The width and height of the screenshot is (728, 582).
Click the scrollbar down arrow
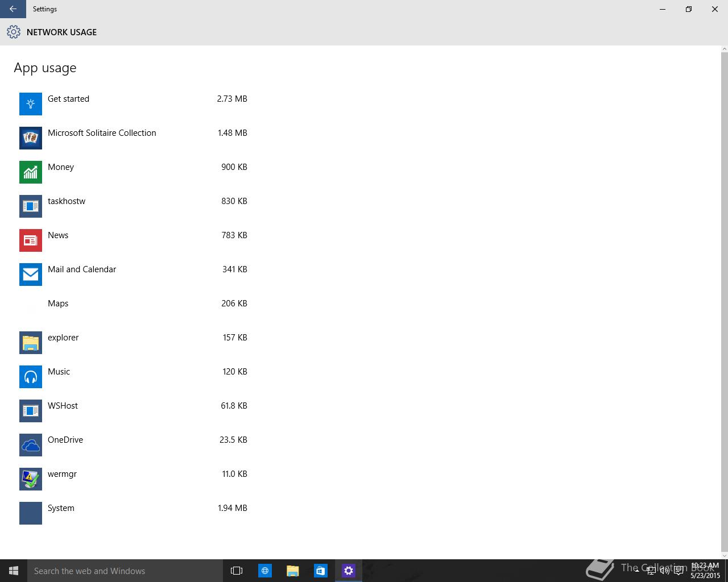click(724, 555)
